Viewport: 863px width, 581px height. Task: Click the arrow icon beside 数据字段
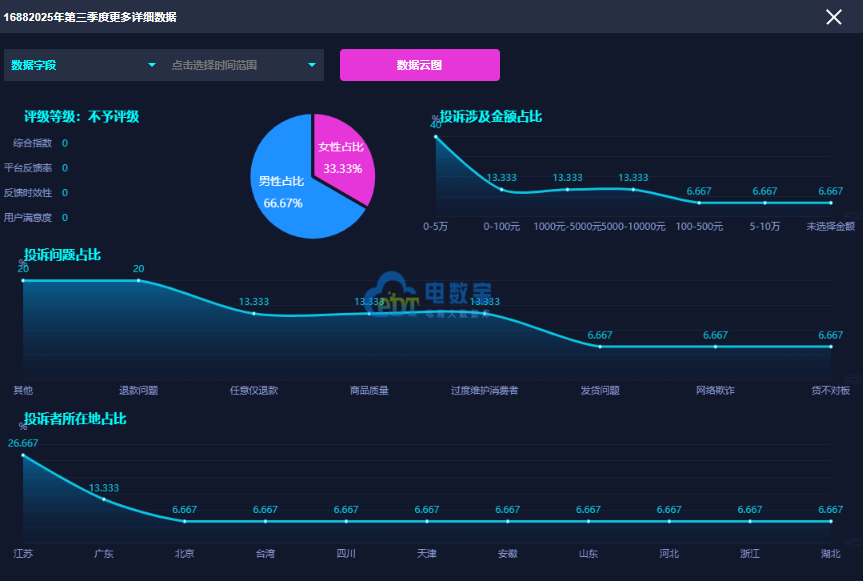point(152,65)
